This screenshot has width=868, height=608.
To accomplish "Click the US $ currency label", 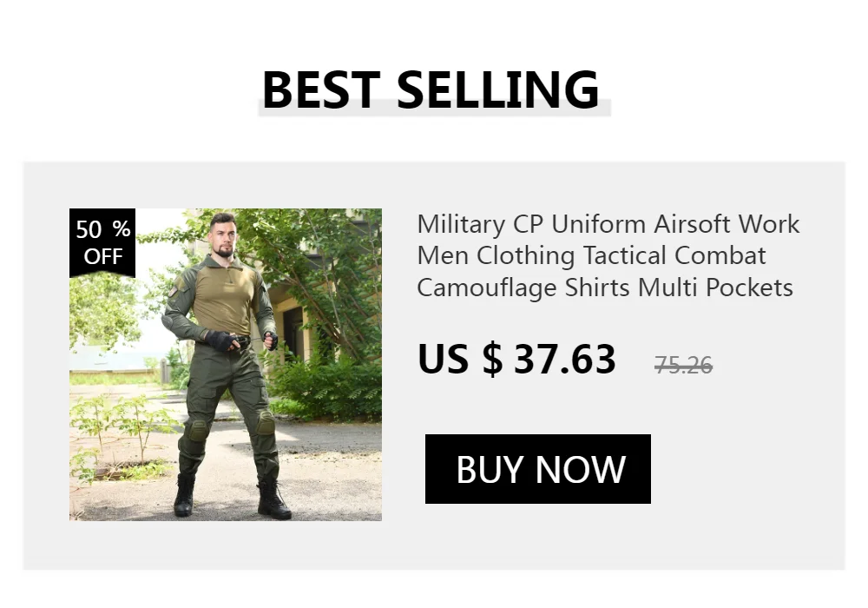I will (x=460, y=359).
